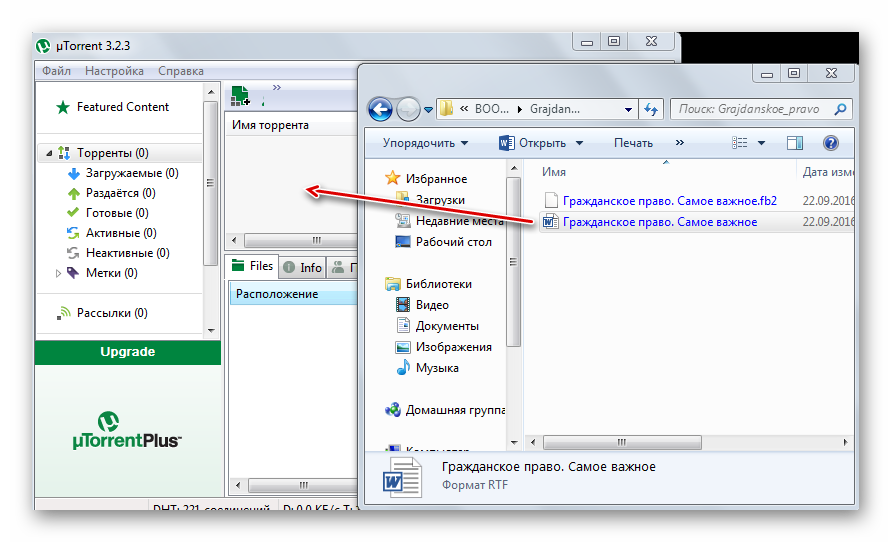Click the Explorer Back navigation button
Screen dimensions: 891x542
[380, 109]
